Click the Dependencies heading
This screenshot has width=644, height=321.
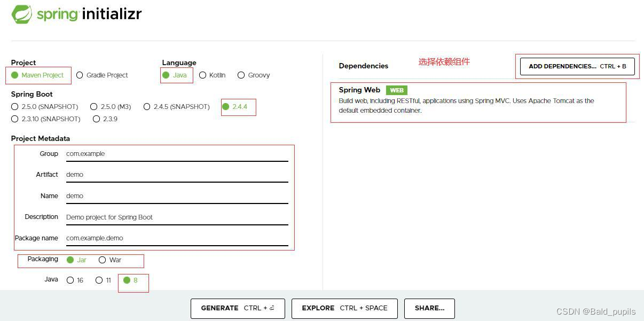click(x=364, y=66)
